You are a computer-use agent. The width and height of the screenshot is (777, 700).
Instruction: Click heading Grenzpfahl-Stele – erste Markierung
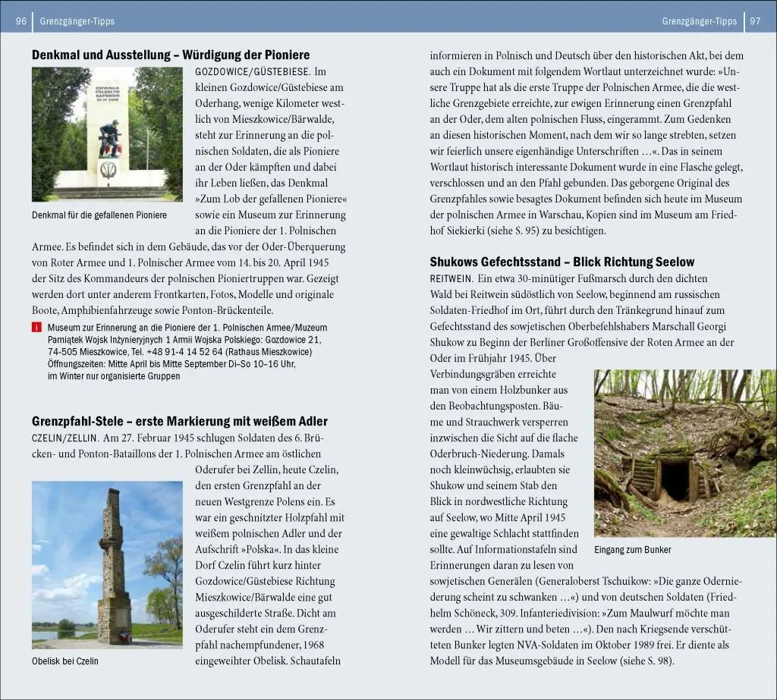click(x=180, y=422)
